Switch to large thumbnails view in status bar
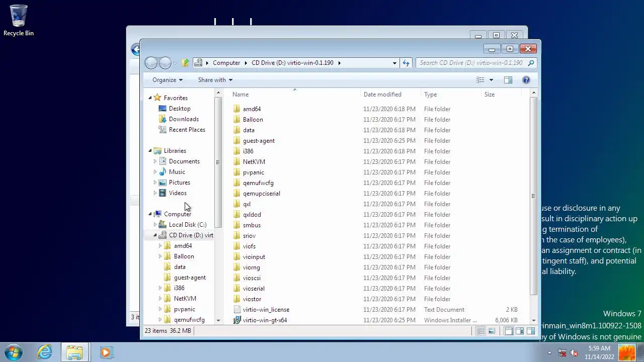 [x=492, y=331]
